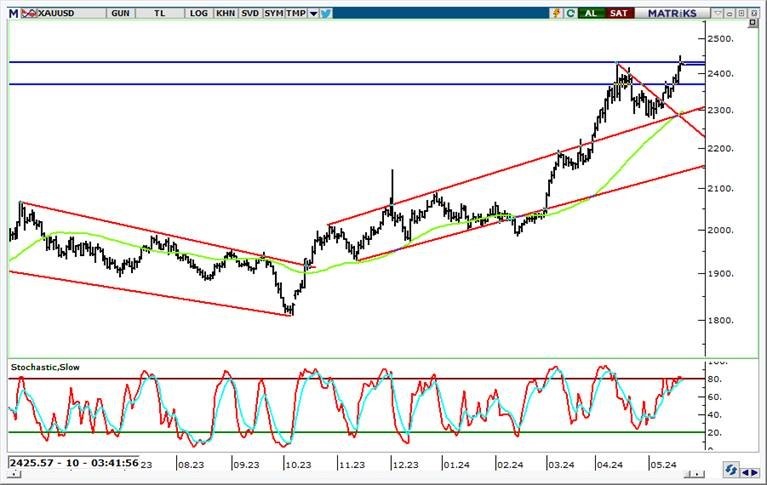767x485 pixels.
Task: Open the TL currency selector
Action: 160,13
